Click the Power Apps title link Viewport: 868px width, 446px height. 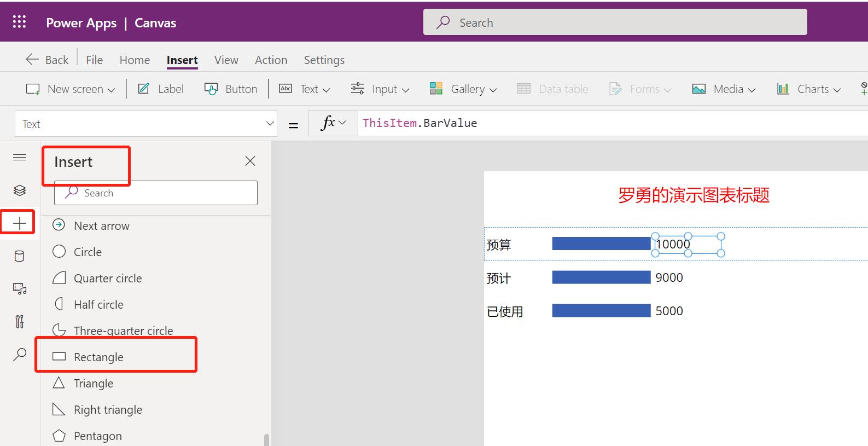coord(81,22)
